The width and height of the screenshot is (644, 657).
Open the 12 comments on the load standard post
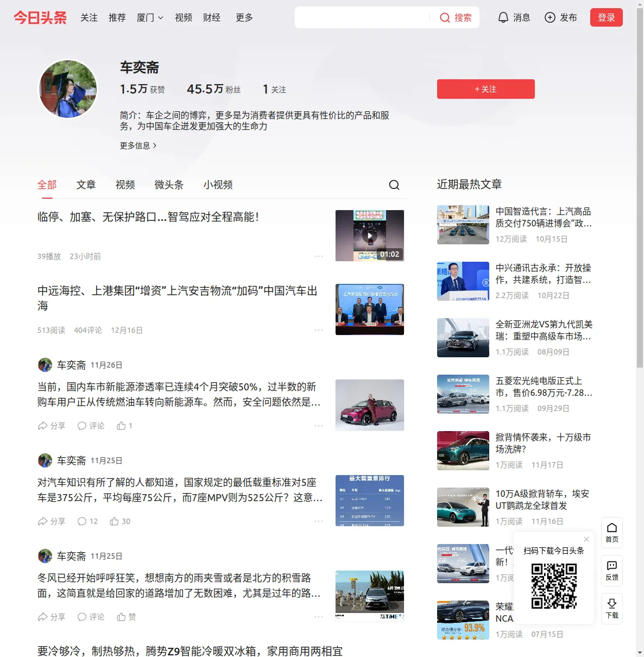point(87,521)
